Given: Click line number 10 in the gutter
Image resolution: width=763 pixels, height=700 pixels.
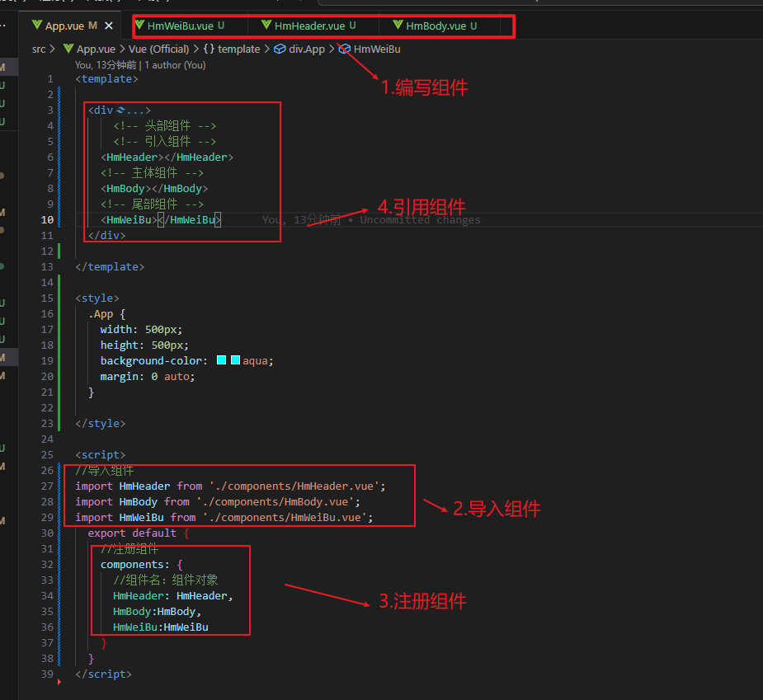Looking at the screenshot, I should point(47,220).
